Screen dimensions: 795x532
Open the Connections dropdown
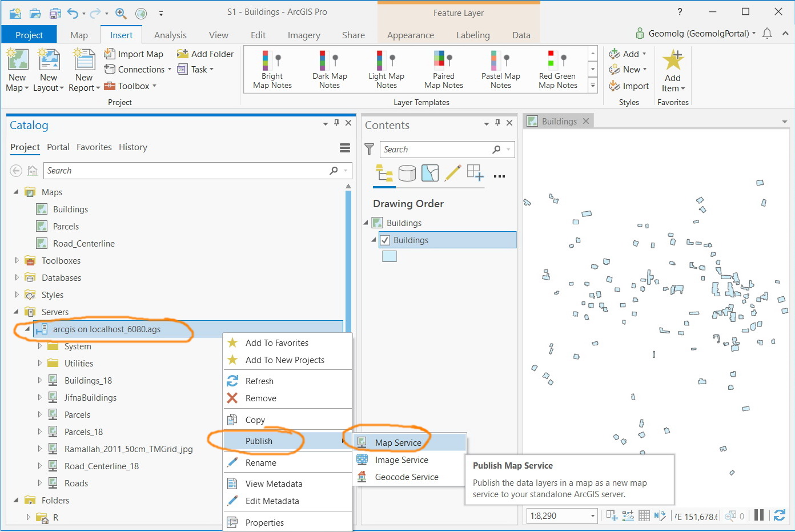click(169, 70)
